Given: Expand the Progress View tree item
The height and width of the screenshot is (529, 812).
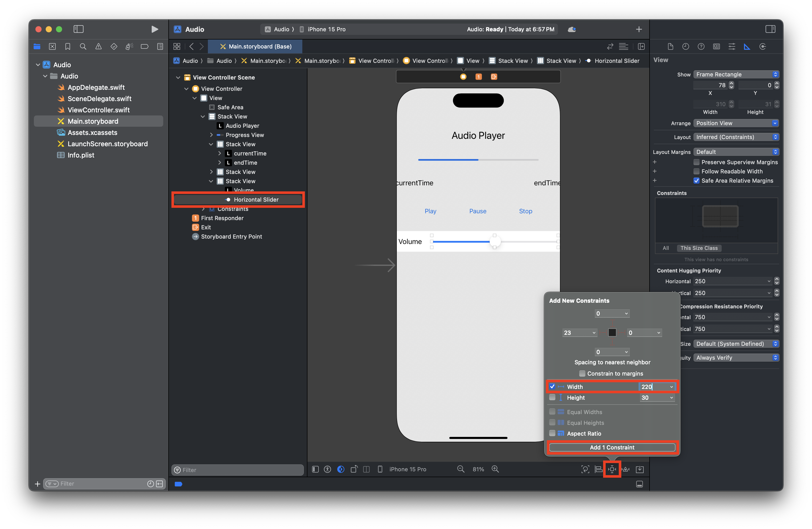Looking at the screenshot, I should click(x=211, y=135).
